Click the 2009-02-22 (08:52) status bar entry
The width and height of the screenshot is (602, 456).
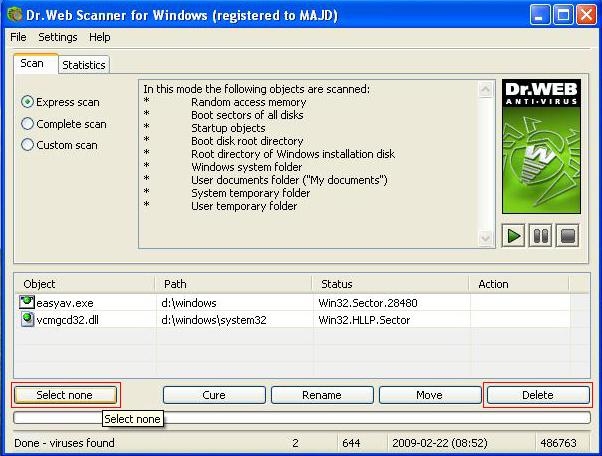(x=440, y=443)
